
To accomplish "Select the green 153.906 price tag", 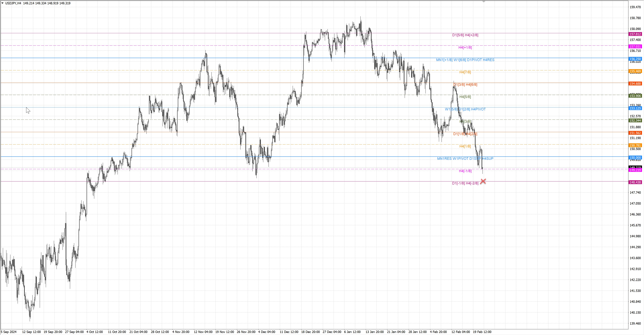I will pos(635,96).
